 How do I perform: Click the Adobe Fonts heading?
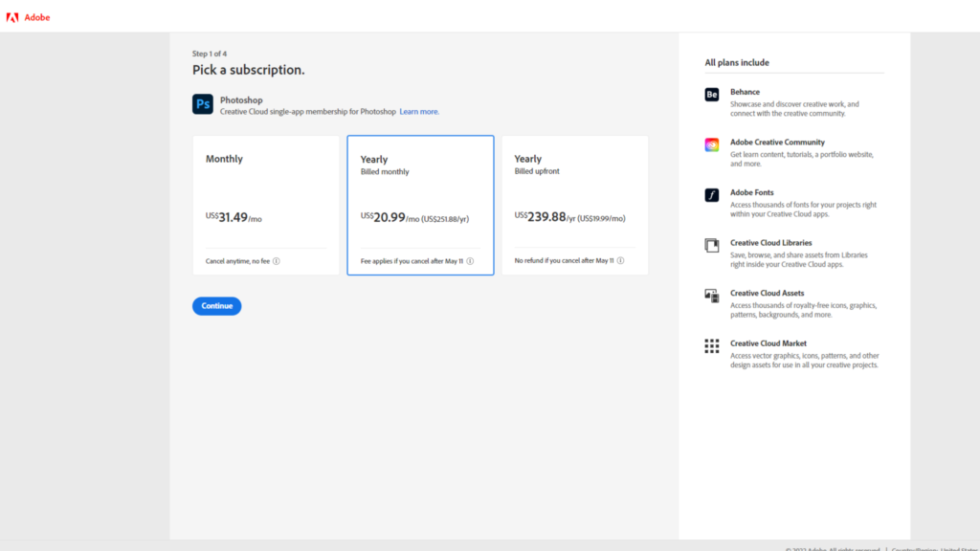point(752,192)
